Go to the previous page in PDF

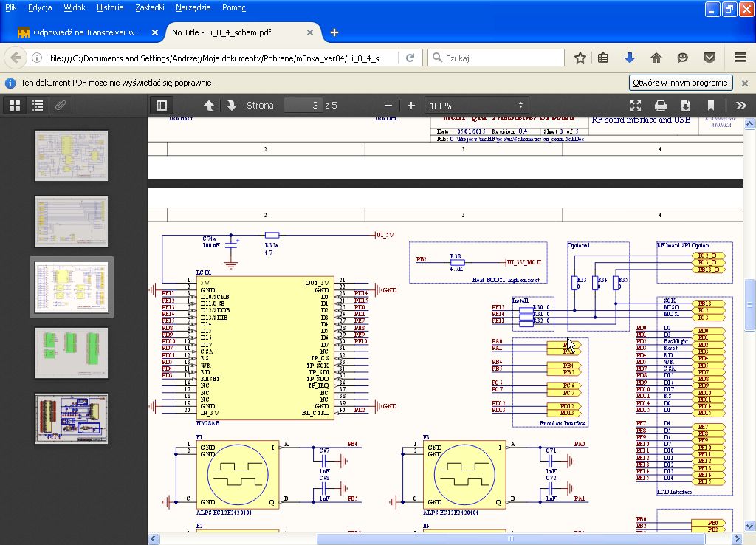point(209,106)
